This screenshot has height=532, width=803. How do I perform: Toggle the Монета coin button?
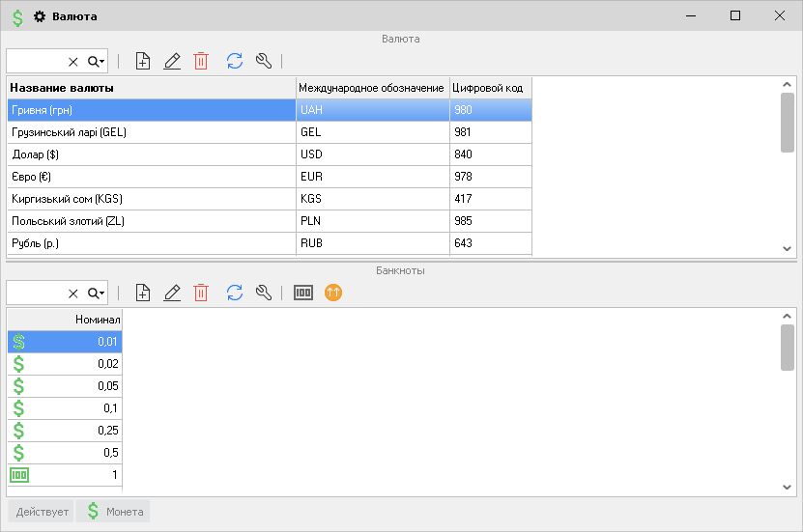114,512
